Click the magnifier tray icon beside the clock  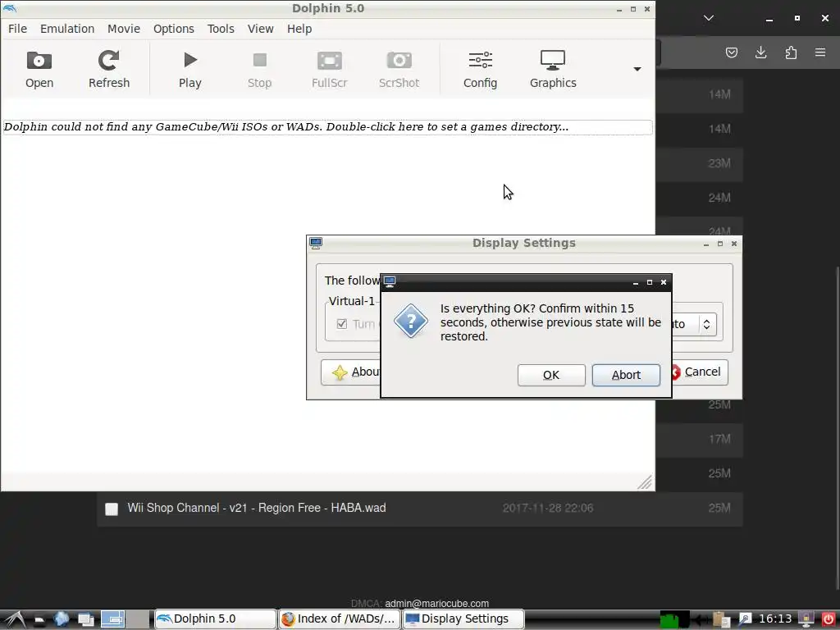[x=745, y=619]
